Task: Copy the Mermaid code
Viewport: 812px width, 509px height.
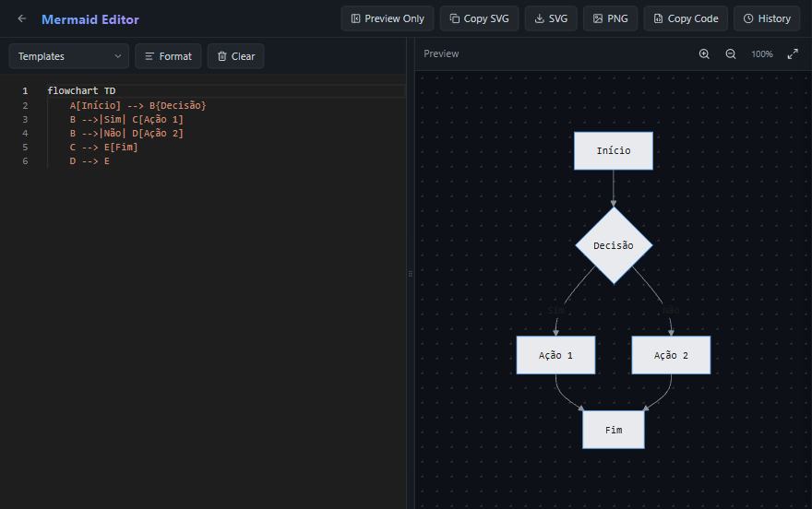Action: [x=686, y=18]
